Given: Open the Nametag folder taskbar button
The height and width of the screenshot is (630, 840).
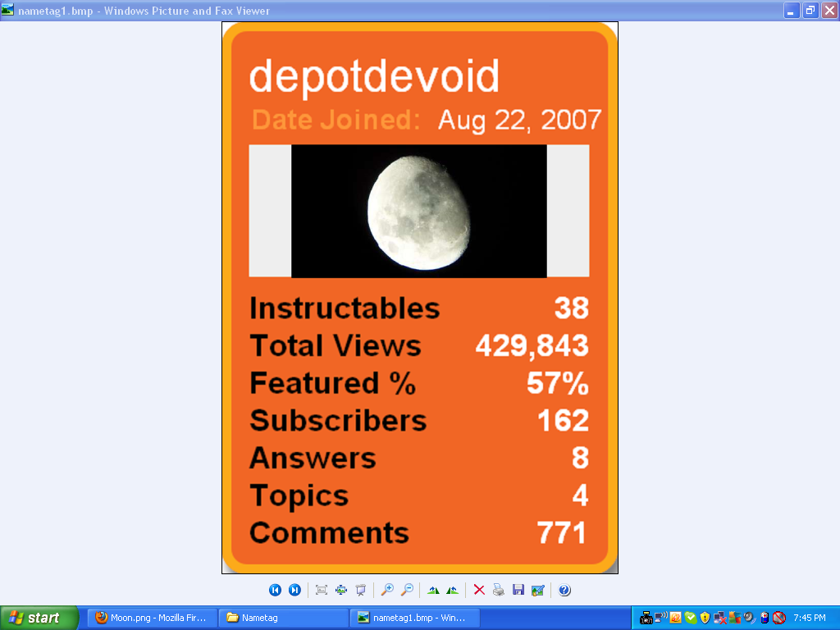Looking at the screenshot, I should point(283,618).
